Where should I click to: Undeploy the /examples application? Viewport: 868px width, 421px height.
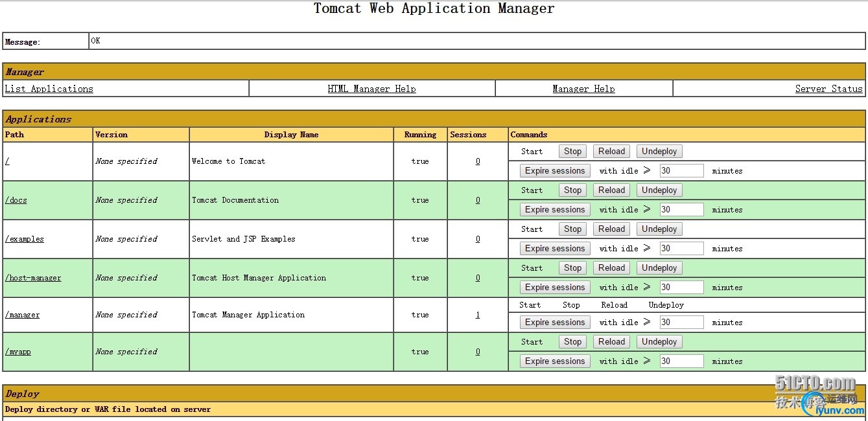659,229
